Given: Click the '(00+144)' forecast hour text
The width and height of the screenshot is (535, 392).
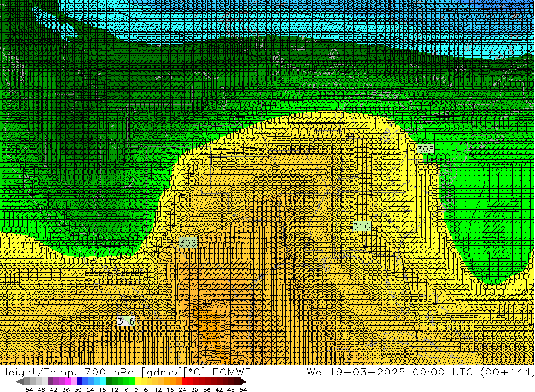Looking at the screenshot, I should [x=507, y=372].
